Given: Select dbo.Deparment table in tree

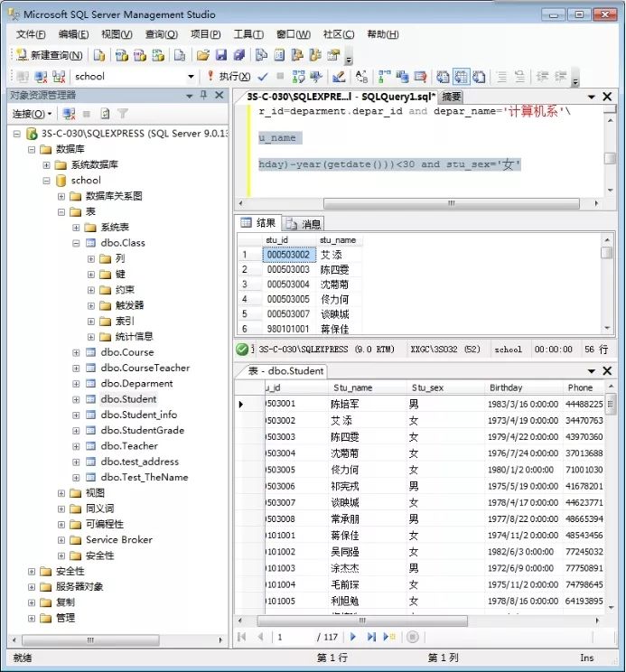Looking at the screenshot, I should pos(136,384).
